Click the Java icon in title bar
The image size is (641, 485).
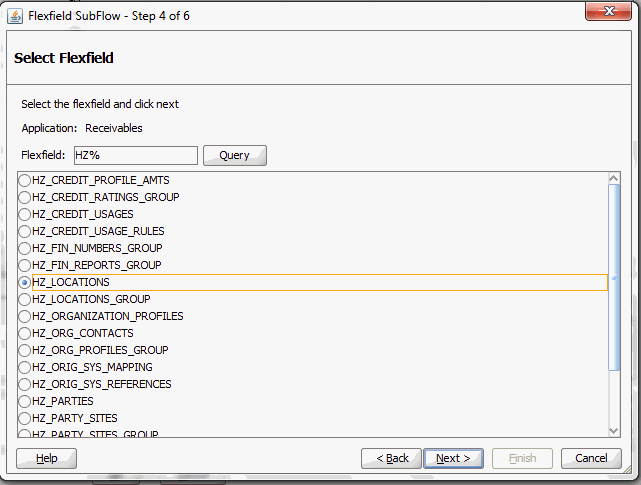[16, 15]
